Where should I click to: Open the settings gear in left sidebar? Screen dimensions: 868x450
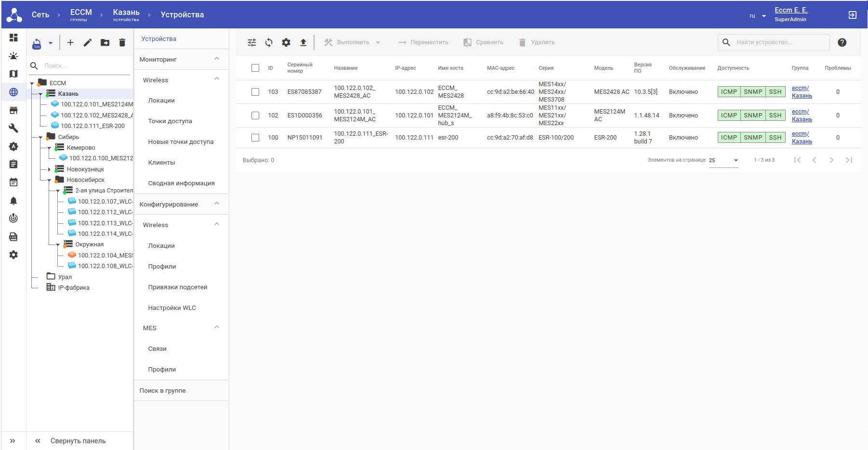13,255
